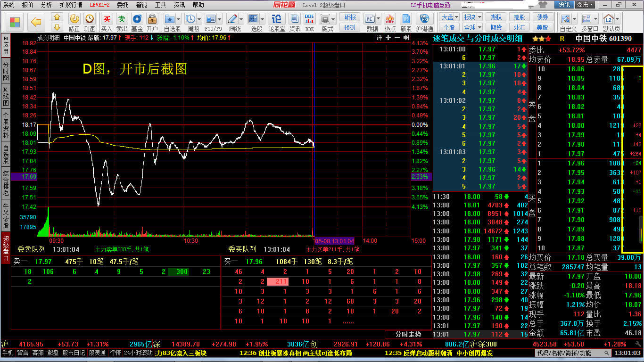
Task: Click the 港股 Hong Kong stocks button
Action: (x=520, y=17)
